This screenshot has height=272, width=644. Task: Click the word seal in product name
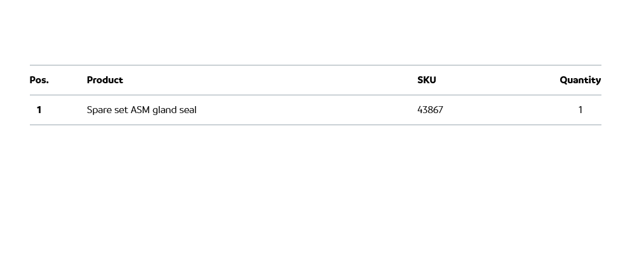click(x=188, y=110)
